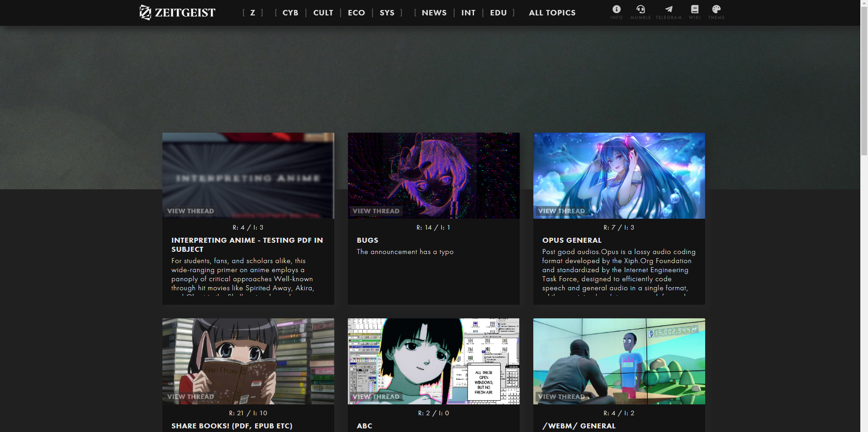Open Interpreting Anime thread thumbnail
The width and height of the screenshot is (868, 432).
tap(248, 176)
